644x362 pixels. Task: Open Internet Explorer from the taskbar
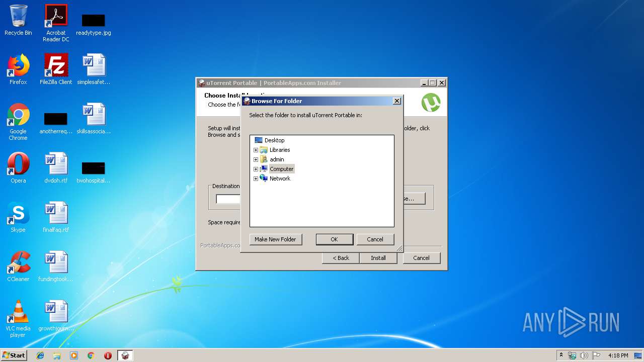pyautogui.click(x=40, y=355)
